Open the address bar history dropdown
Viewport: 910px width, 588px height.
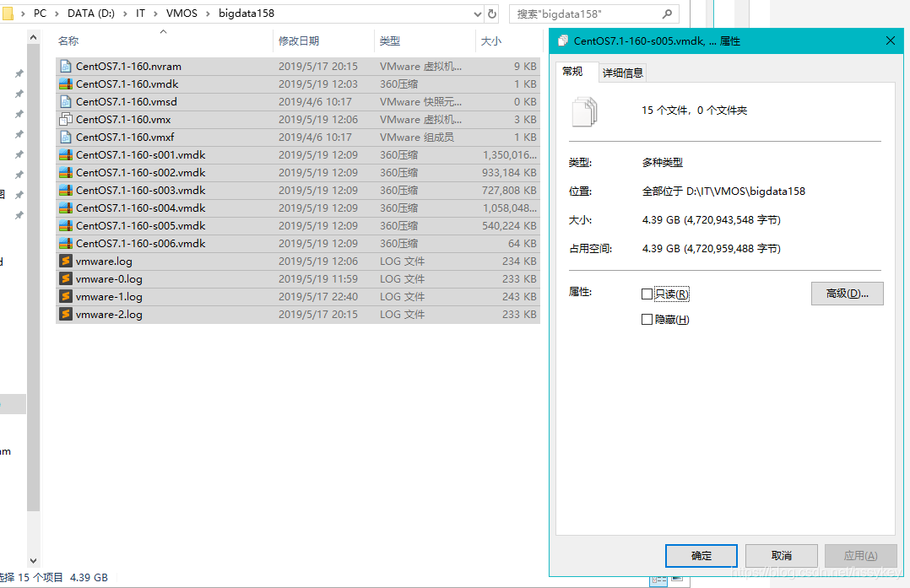tap(478, 13)
